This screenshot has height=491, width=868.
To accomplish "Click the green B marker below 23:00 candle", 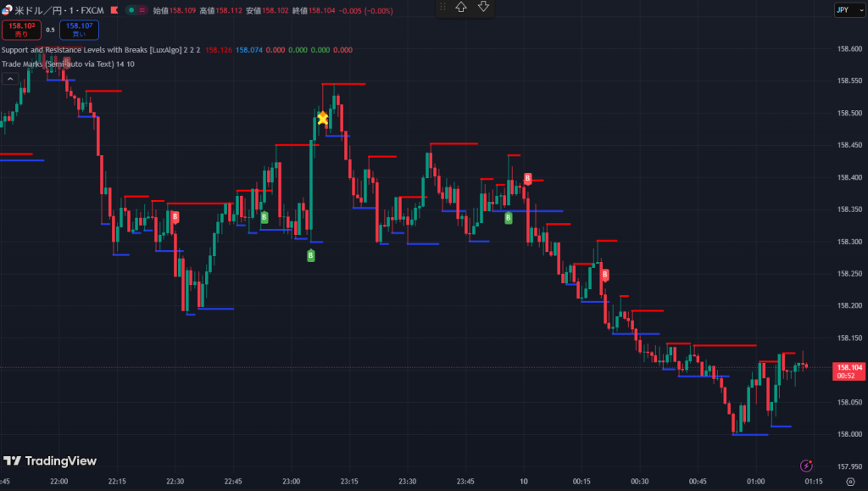I will tap(310, 255).
